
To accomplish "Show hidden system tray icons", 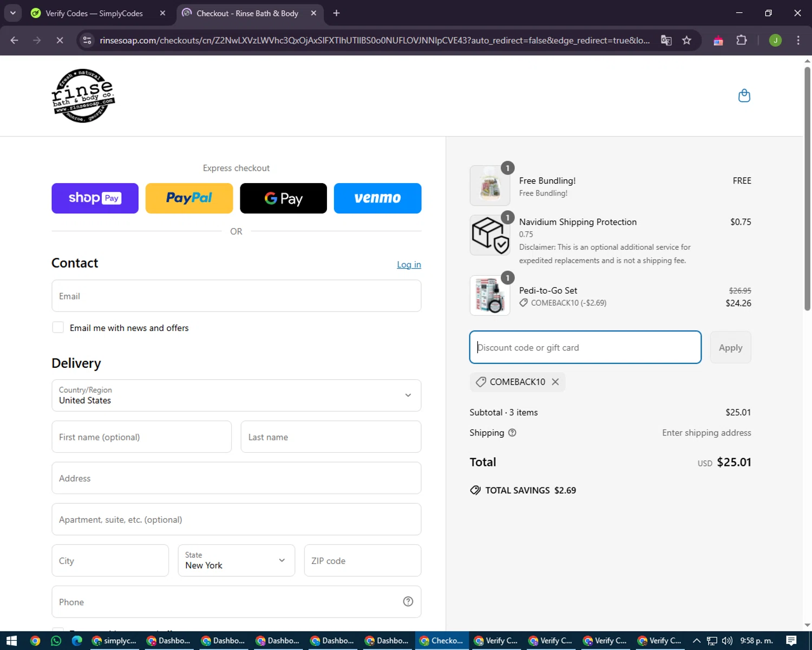I will pyautogui.click(x=697, y=641).
